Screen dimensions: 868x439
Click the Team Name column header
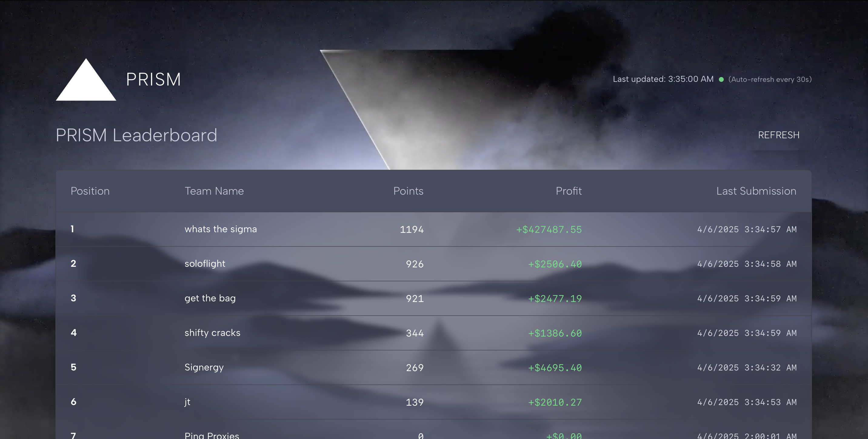pyautogui.click(x=214, y=191)
